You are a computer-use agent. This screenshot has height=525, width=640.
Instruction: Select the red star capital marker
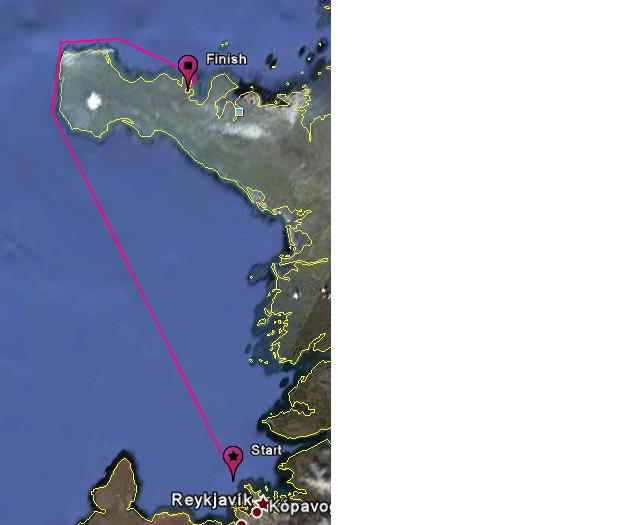pos(263,503)
